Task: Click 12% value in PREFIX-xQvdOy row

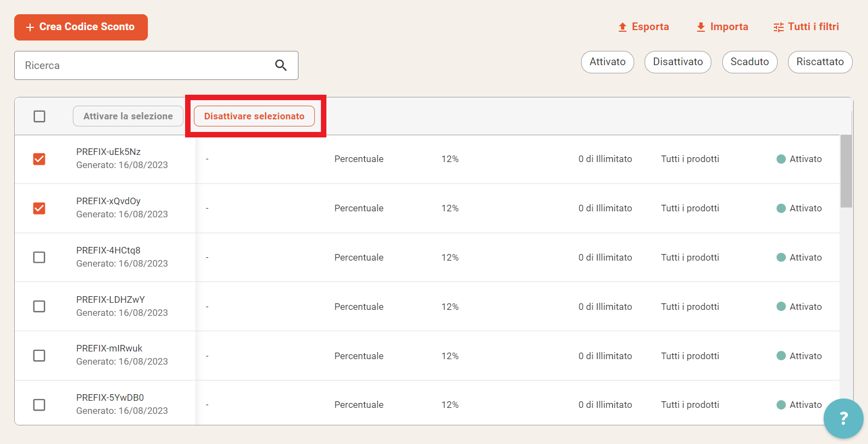Action: point(450,208)
